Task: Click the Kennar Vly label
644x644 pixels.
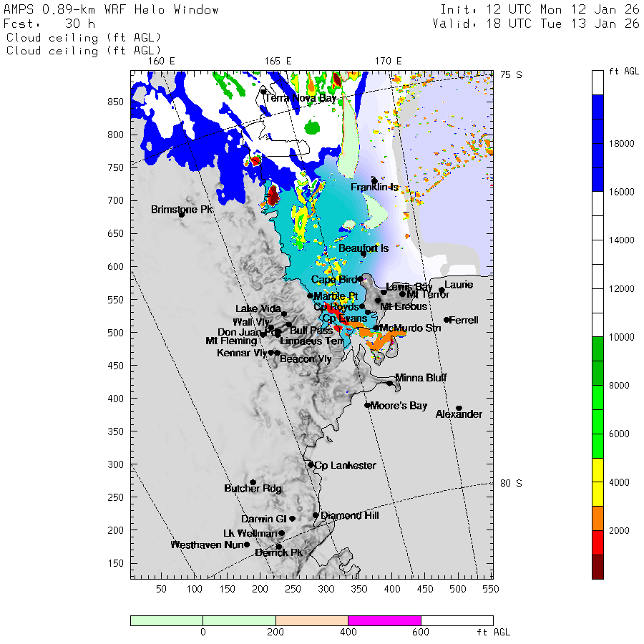Action: tap(242, 353)
